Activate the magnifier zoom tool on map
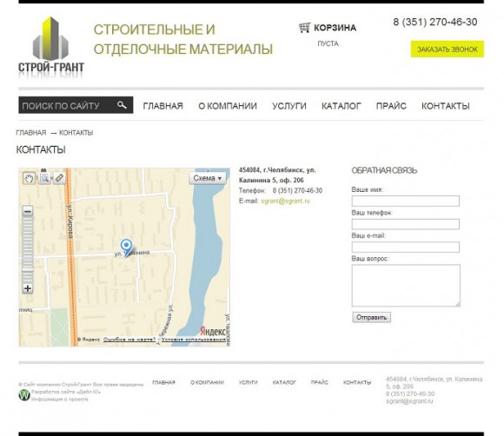 44,178
